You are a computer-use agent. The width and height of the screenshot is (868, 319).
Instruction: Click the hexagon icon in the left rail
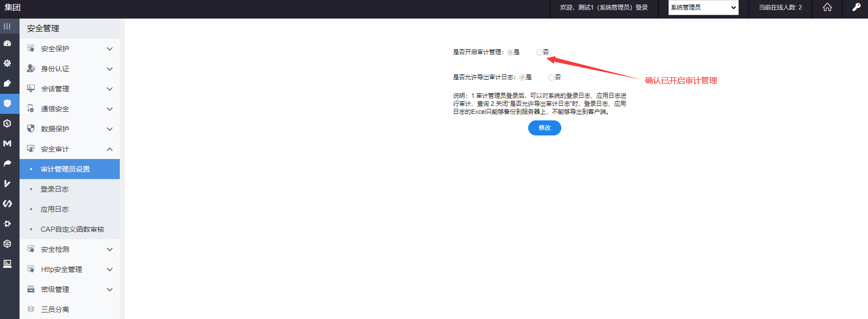click(7, 123)
